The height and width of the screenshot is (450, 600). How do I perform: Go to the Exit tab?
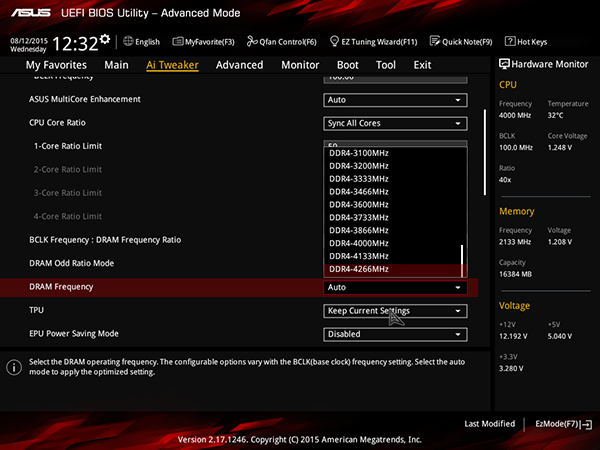tap(422, 65)
